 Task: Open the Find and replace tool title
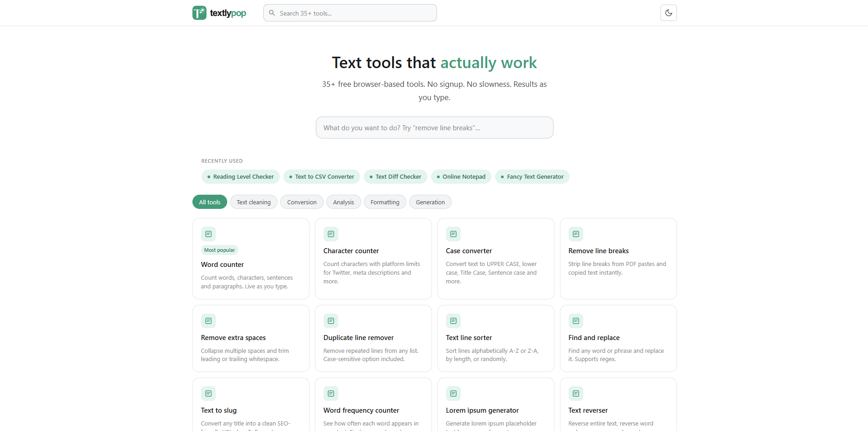[594, 338]
